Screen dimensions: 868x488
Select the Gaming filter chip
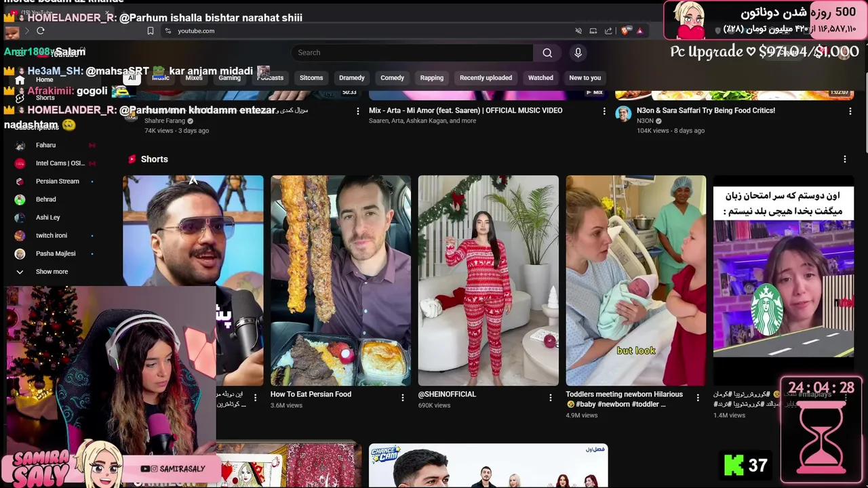click(229, 78)
